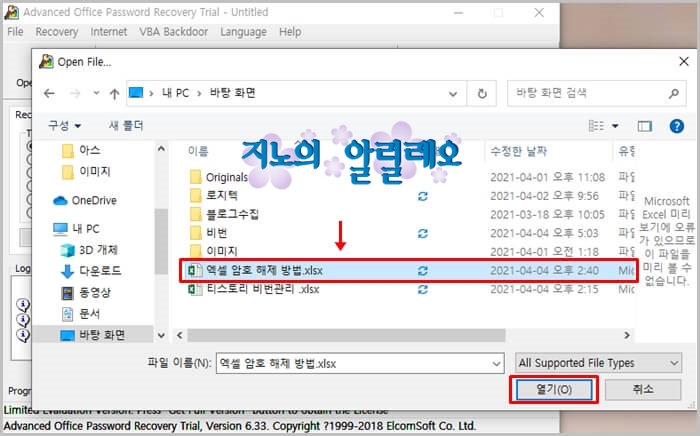This screenshot has width=700, height=436.
Task: Create a folder with 새 폴더
Action: [x=126, y=125]
